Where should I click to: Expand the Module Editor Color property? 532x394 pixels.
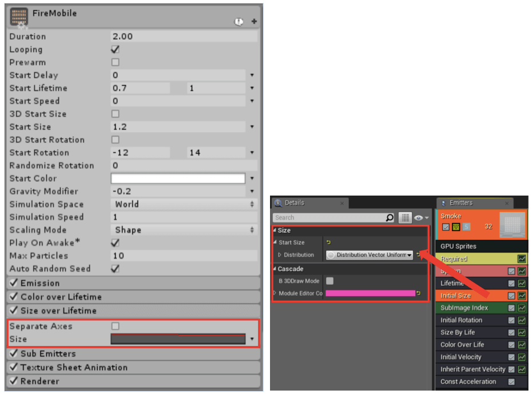pyautogui.click(x=275, y=293)
